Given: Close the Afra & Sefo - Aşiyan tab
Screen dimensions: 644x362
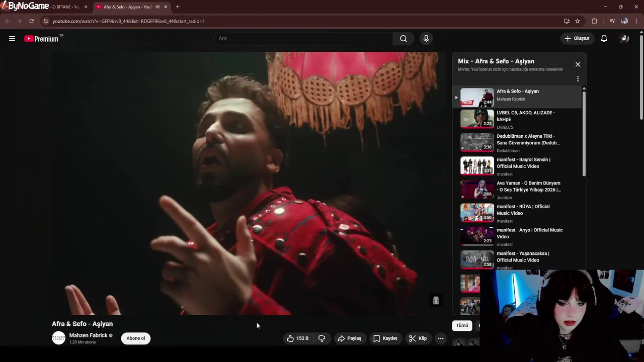Looking at the screenshot, I should coord(166,7).
